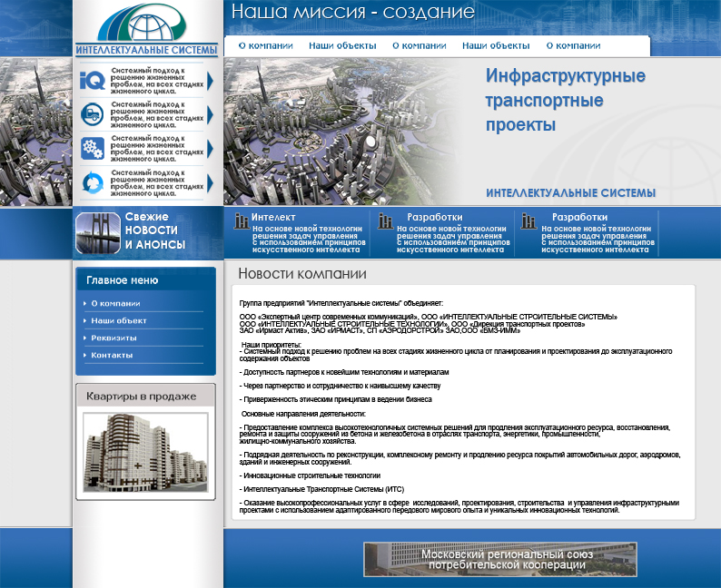The width and height of the screenshot is (721, 588).
Task: Expand the arrow next to the gears row
Action: click(x=210, y=149)
